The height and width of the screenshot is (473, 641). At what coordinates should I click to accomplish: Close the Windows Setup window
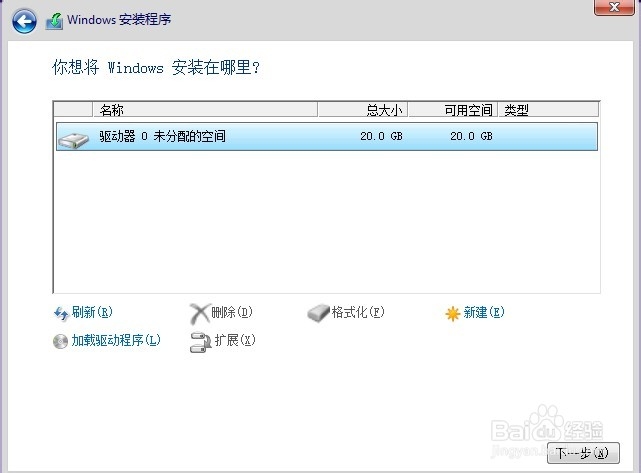pyautogui.click(x=614, y=7)
